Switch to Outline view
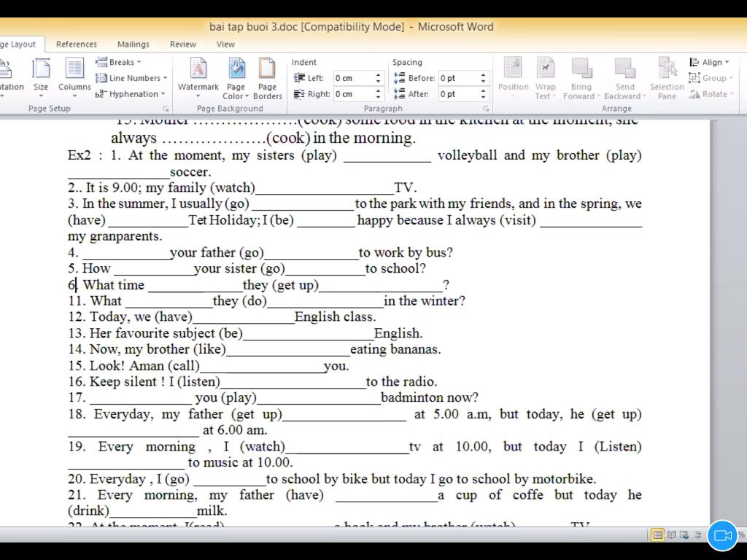747x560 pixels. click(x=697, y=534)
